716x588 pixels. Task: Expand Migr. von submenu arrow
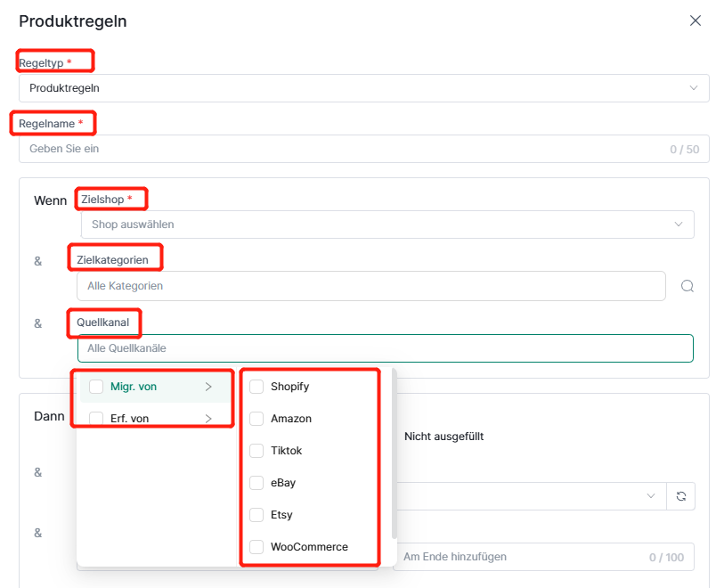208,387
